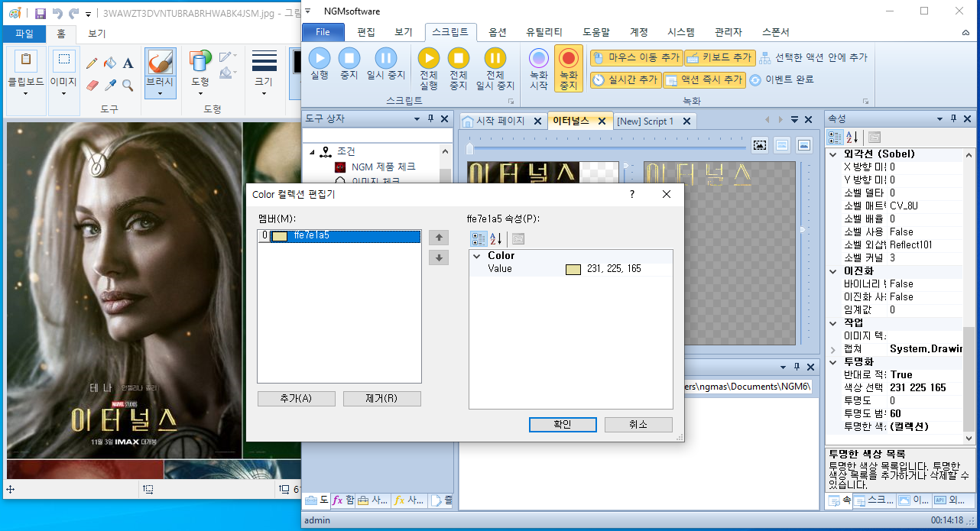980x531 pixels.
Task: Select the Color picker tool in Paint
Action: [x=110, y=85]
